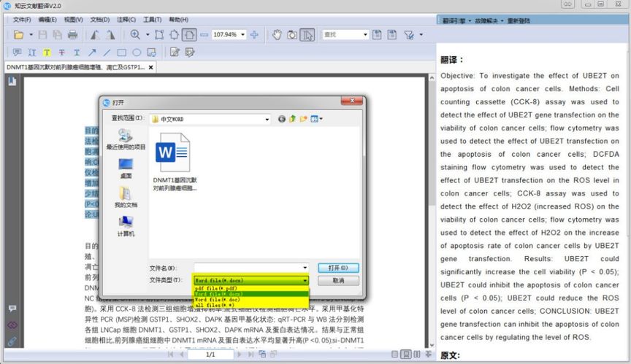This screenshot has width=631, height=364.
Task: Select the note comment tool
Action: pyautogui.click(x=17, y=53)
